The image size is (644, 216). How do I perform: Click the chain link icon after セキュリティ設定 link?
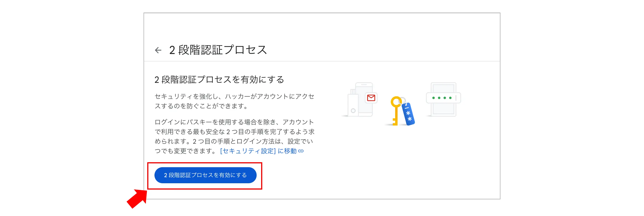pyautogui.click(x=301, y=151)
